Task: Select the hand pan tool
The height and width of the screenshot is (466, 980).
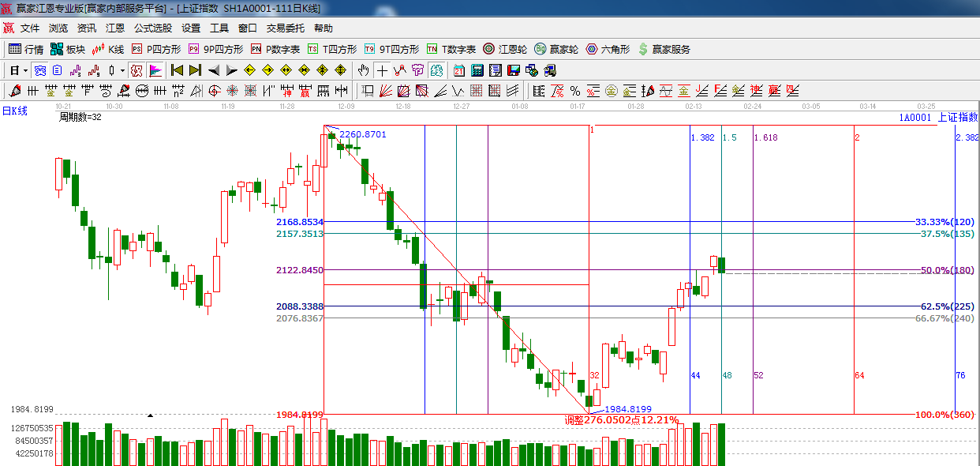Action: pos(364,70)
